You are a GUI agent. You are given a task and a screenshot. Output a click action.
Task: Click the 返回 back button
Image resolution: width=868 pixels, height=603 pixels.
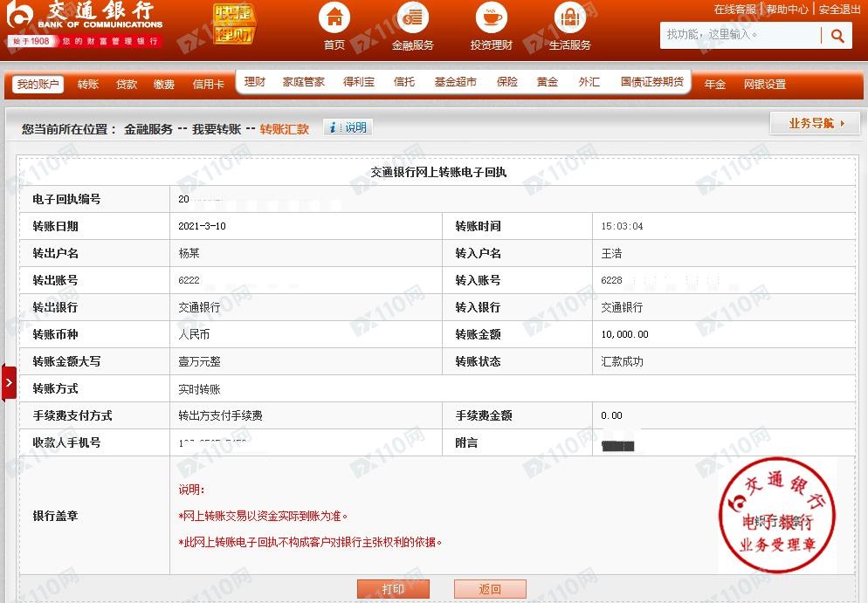[x=490, y=589]
